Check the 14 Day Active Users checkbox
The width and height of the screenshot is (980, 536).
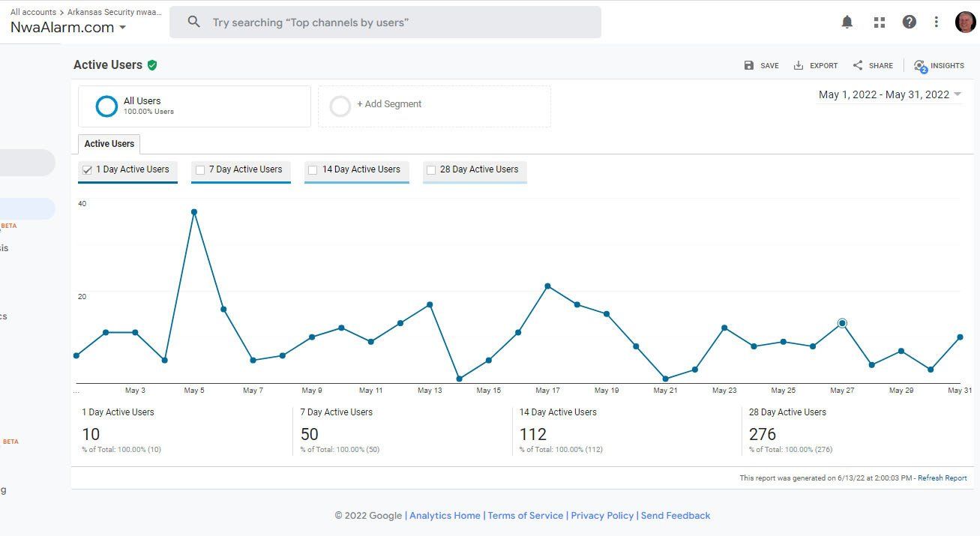click(313, 170)
